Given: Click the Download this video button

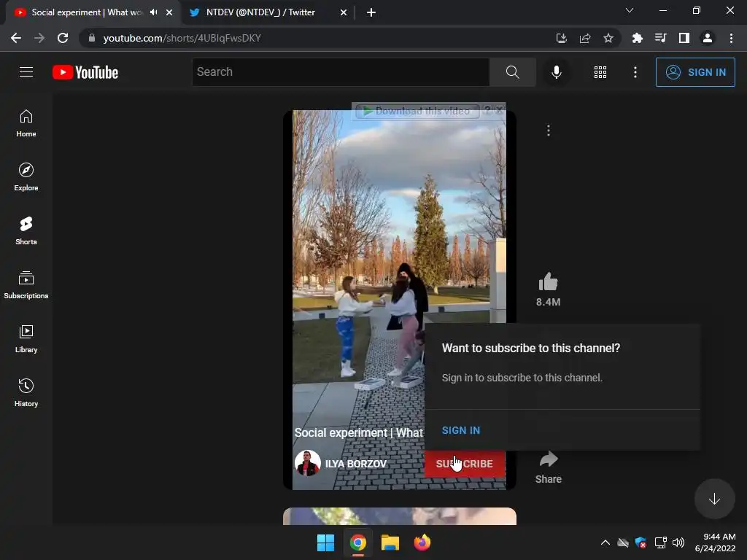Looking at the screenshot, I should pos(417,111).
